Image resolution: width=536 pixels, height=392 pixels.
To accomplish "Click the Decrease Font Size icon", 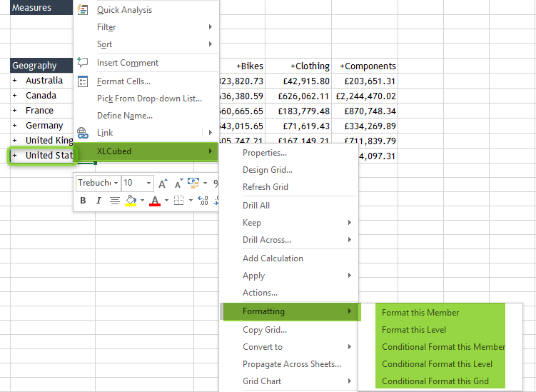I will (x=177, y=184).
